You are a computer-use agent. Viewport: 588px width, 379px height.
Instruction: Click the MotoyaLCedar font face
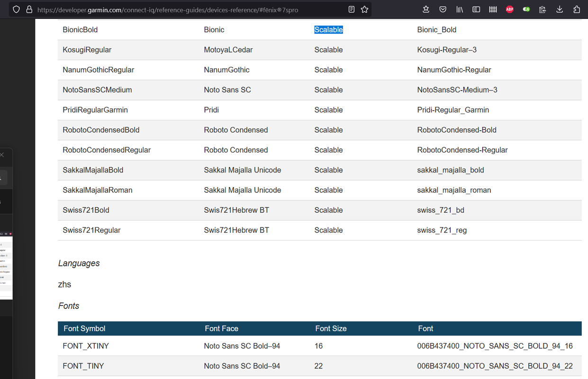pyautogui.click(x=228, y=50)
